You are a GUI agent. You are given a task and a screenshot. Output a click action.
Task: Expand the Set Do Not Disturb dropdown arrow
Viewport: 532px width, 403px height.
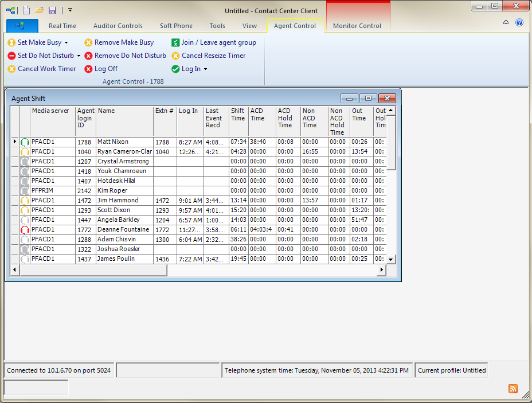(x=79, y=56)
